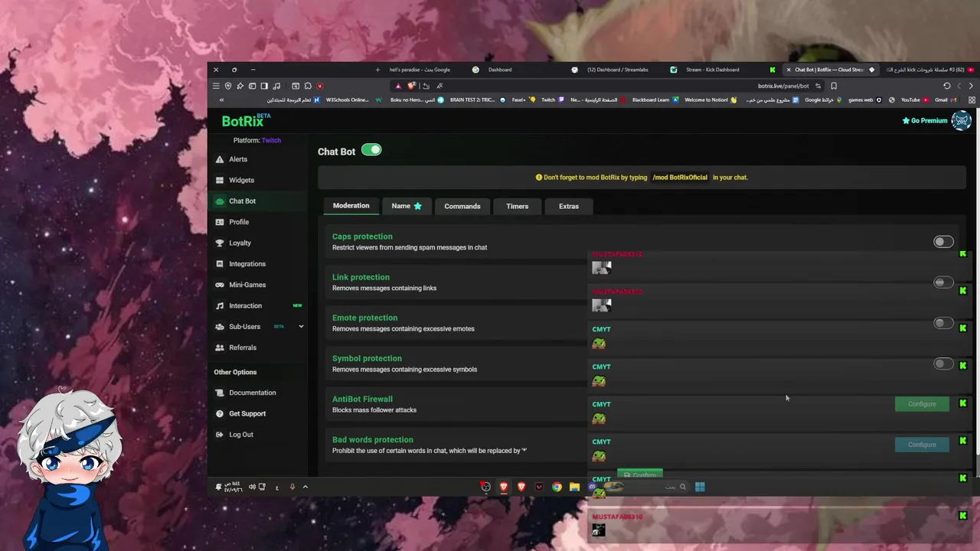980x551 pixels.
Task: Click the Brave shields lion icon in toolbar
Action: tap(411, 86)
